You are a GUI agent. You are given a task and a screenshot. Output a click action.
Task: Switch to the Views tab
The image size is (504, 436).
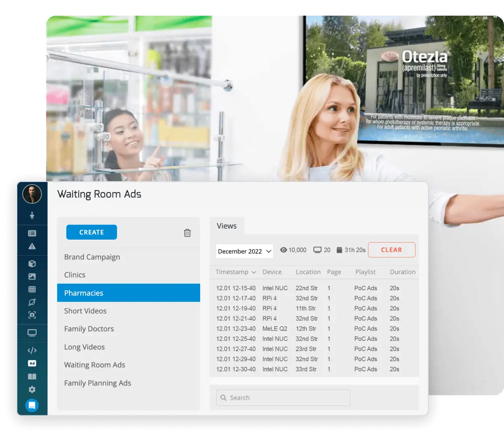pyautogui.click(x=227, y=226)
